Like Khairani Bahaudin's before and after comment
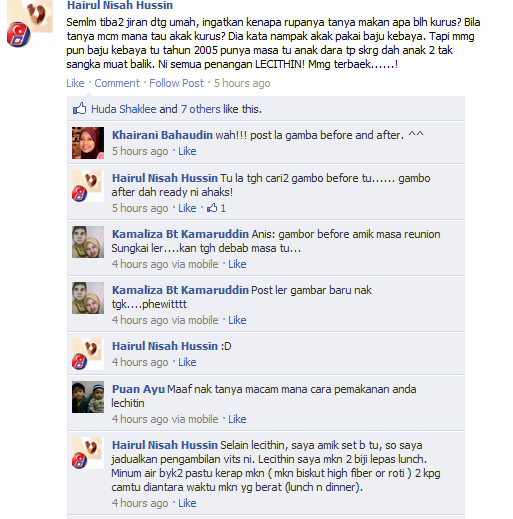 [187, 151]
